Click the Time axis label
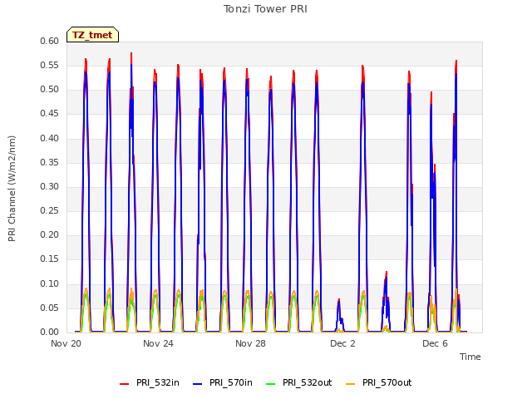 click(470, 357)
